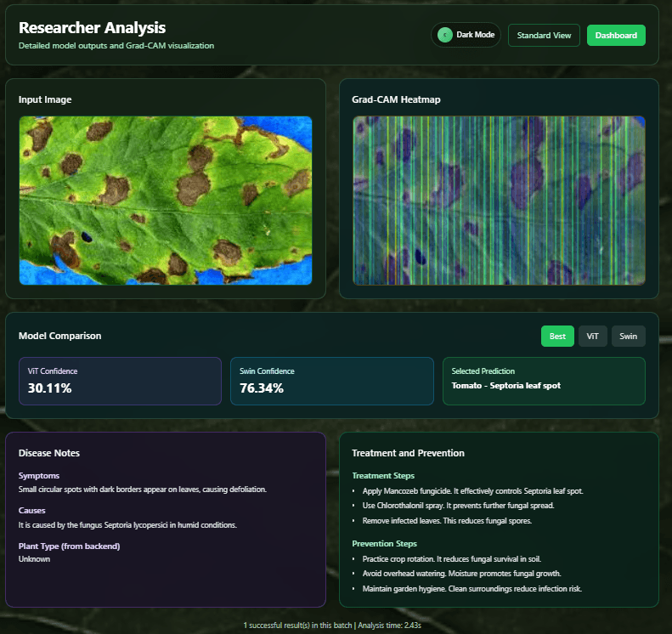Select the ViT model tab
This screenshot has height=634, width=672.
pos(593,336)
